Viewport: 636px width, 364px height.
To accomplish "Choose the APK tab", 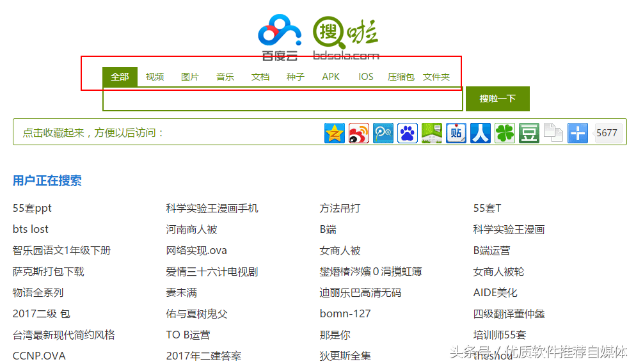I will 331,77.
